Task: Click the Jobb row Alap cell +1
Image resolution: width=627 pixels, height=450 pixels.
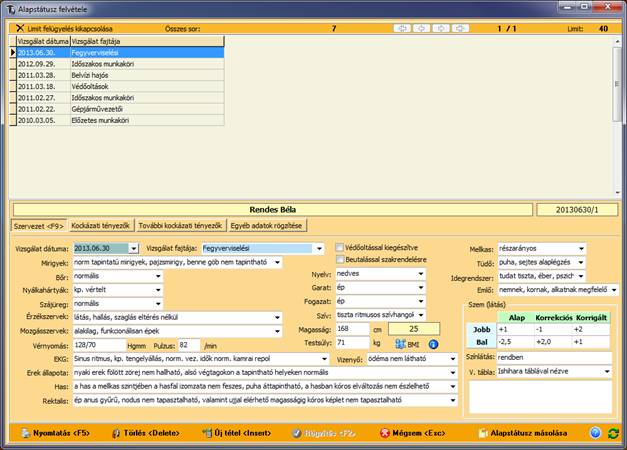Action: (x=516, y=329)
